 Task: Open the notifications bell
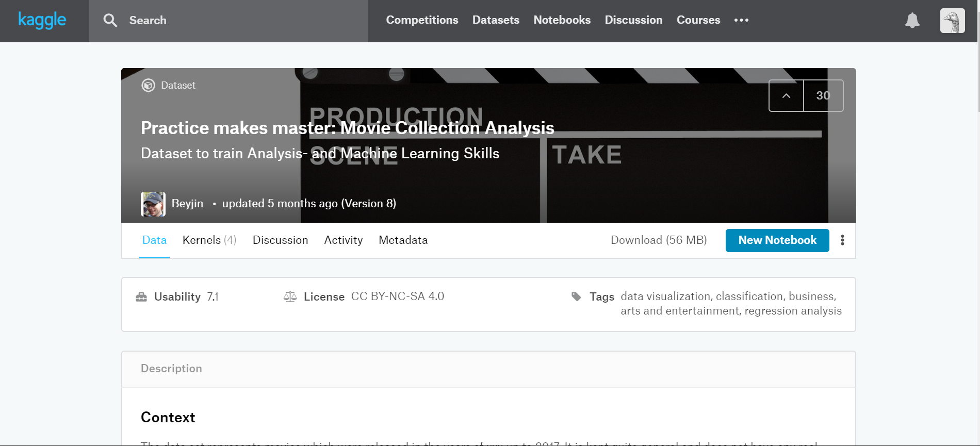[912, 21]
